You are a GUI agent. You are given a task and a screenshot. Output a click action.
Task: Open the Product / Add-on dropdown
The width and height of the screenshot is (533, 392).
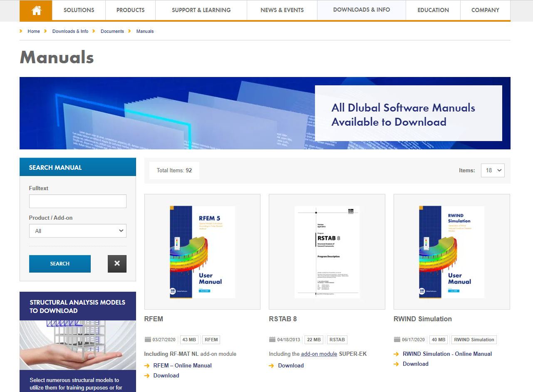pos(77,231)
